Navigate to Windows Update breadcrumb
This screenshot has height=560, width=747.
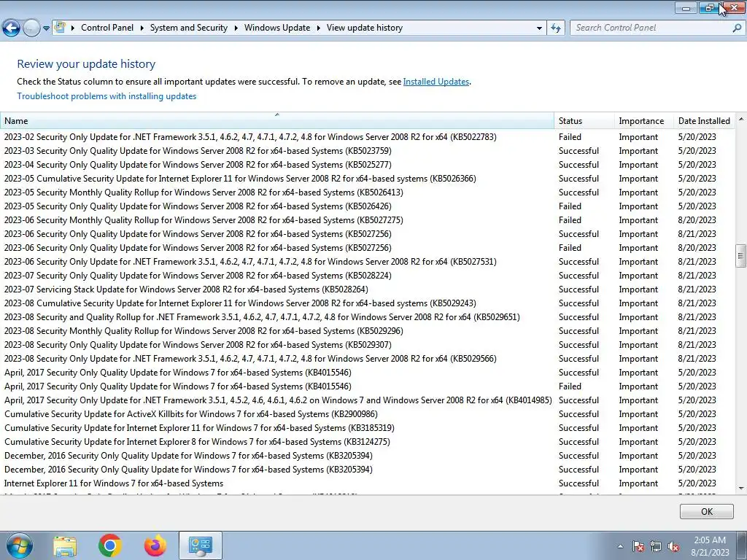277,28
